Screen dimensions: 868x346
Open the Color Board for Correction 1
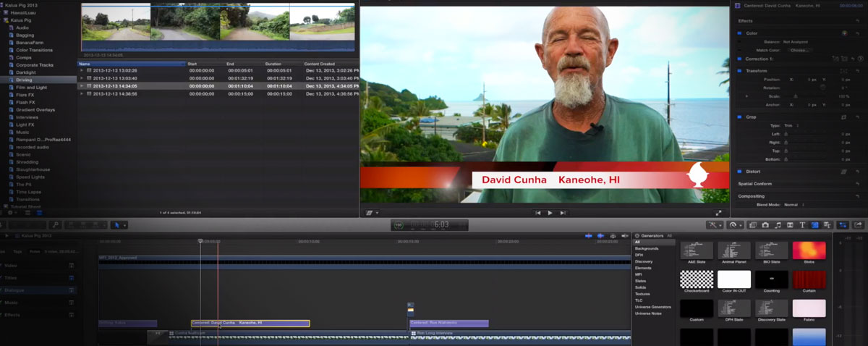coord(860,59)
